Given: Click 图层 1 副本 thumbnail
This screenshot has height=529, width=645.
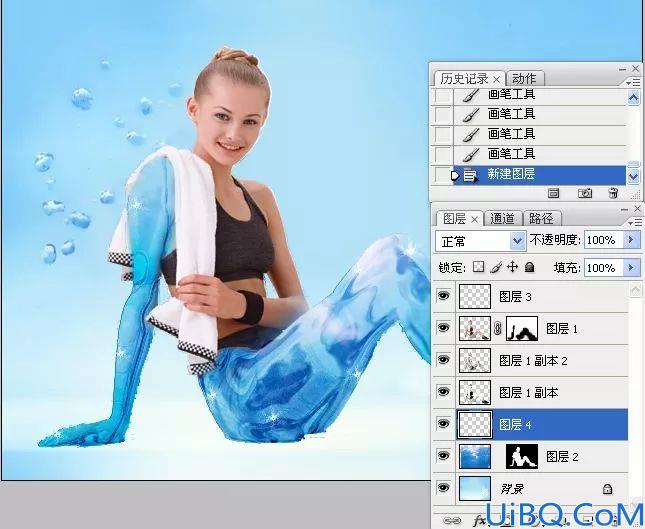Looking at the screenshot, I should tap(475, 392).
